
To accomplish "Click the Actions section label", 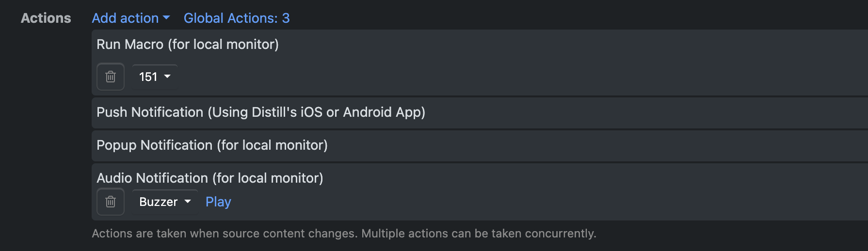I will click(x=46, y=18).
